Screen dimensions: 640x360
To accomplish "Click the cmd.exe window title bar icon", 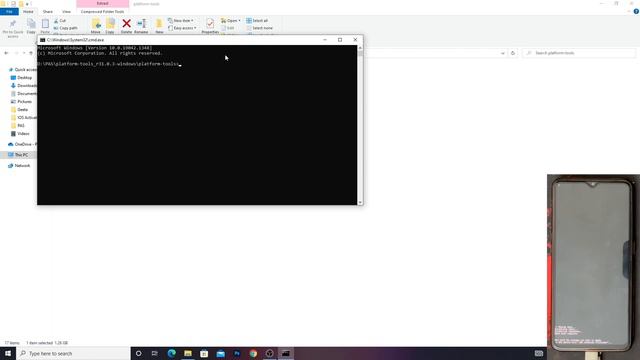I will click(x=42, y=40).
